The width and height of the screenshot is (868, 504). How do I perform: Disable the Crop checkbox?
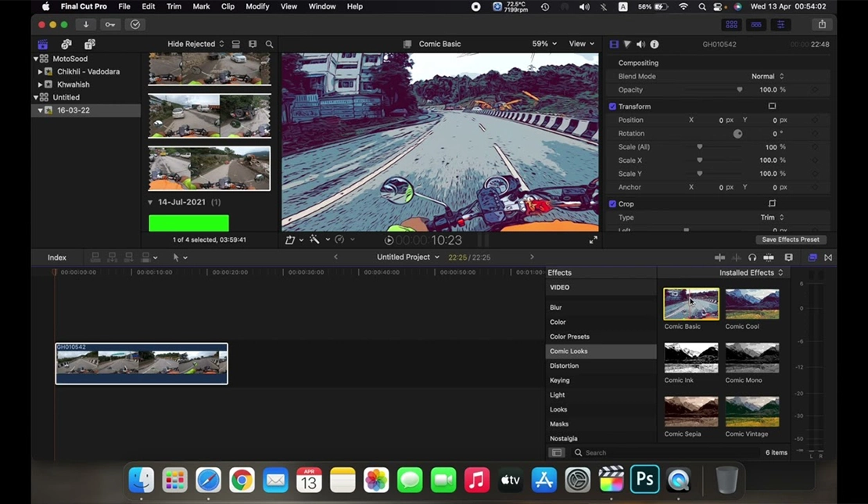[x=612, y=203]
